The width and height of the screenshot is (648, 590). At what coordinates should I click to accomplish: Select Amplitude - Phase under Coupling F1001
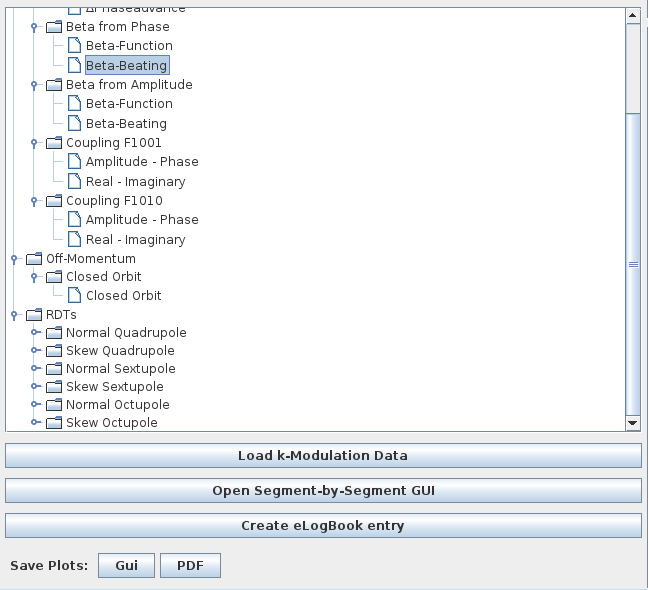pos(142,162)
